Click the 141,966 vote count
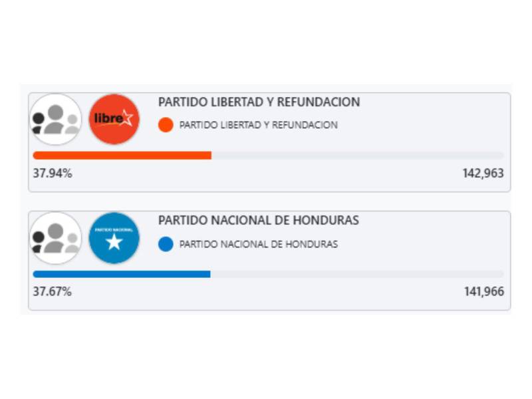This screenshot has height=399, width=532. pos(486,290)
